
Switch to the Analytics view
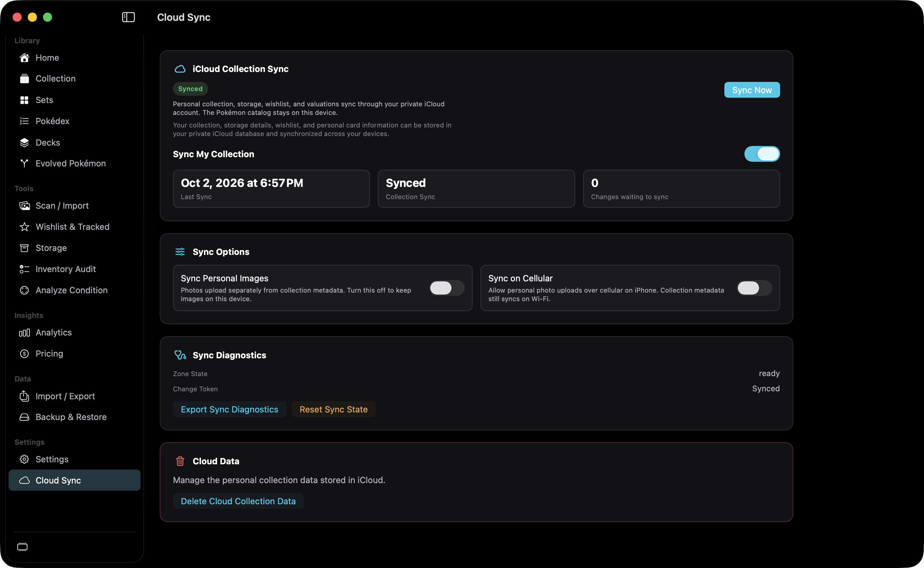click(75, 333)
